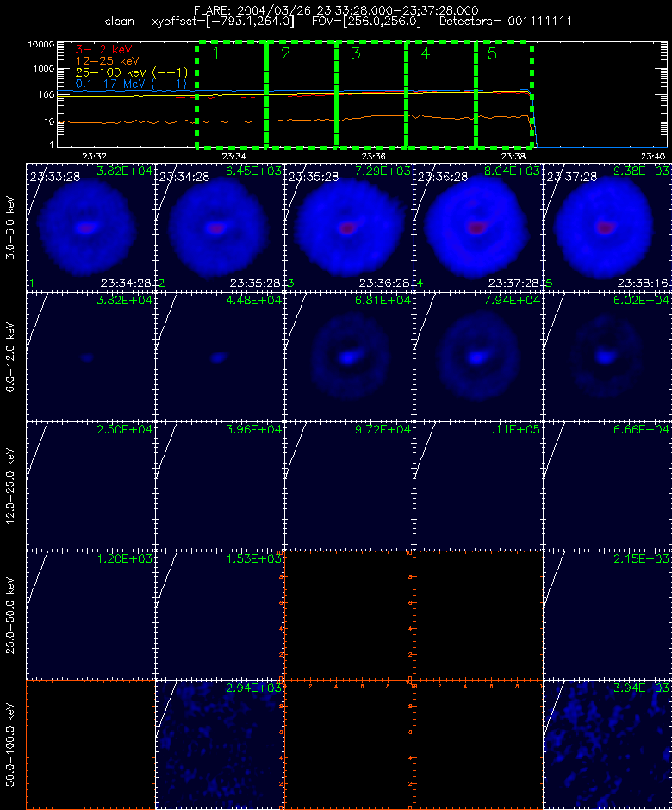Viewport: 672px width, 810px height.
Task: Click the 12.0-25.0 keV row label
Action: coord(10,487)
